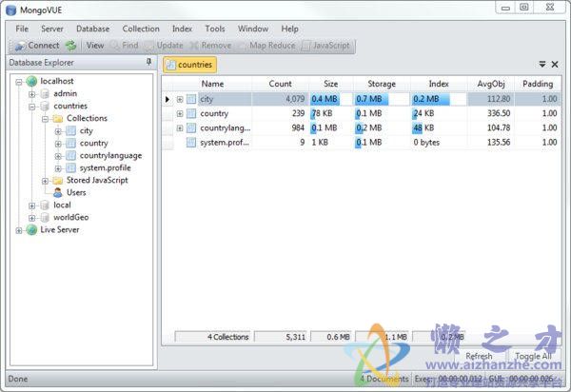Open the tab list dropdown arrow
Screen dimensions: 571x392
click(x=542, y=65)
